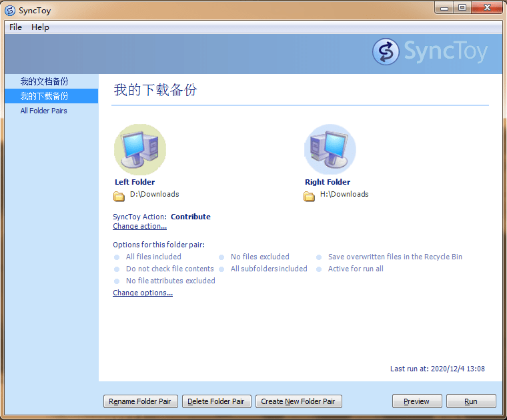The width and height of the screenshot is (507, 420).
Task: Click the 'Do not check file contents' text
Action: click(169, 269)
